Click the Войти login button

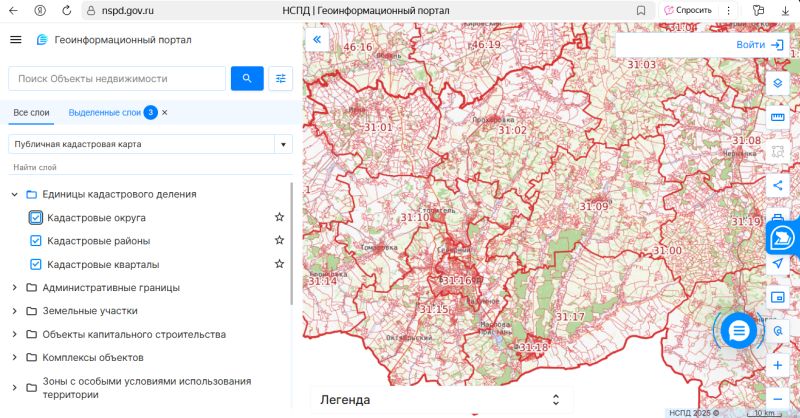[x=759, y=45]
